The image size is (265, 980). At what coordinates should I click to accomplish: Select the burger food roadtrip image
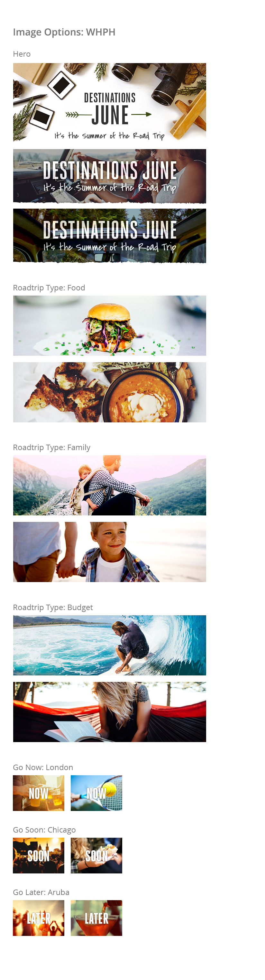point(109,326)
